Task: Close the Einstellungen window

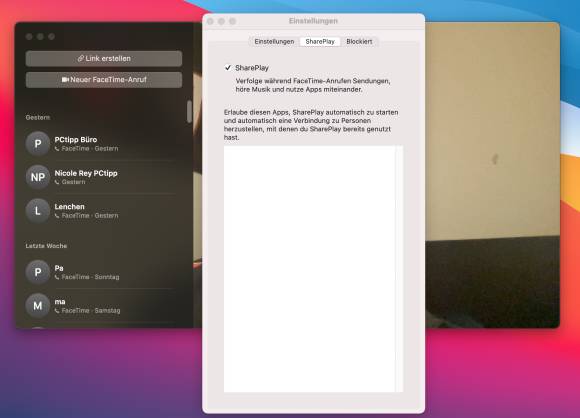Action: coord(210,21)
